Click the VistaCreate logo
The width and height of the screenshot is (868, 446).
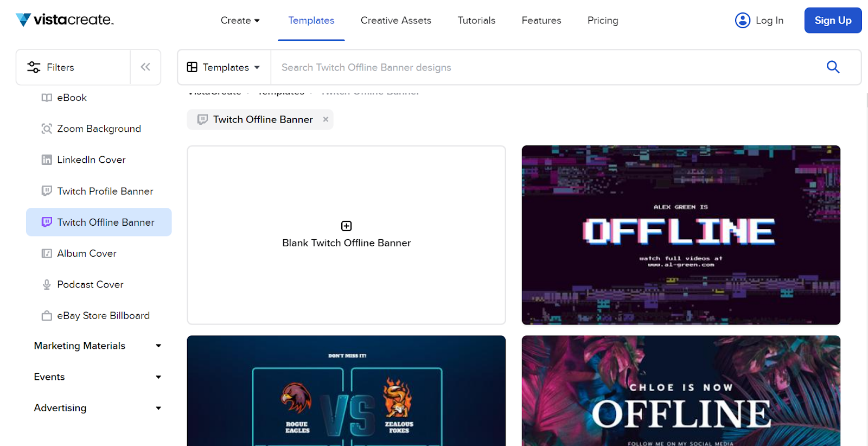click(x=65, y=20)
